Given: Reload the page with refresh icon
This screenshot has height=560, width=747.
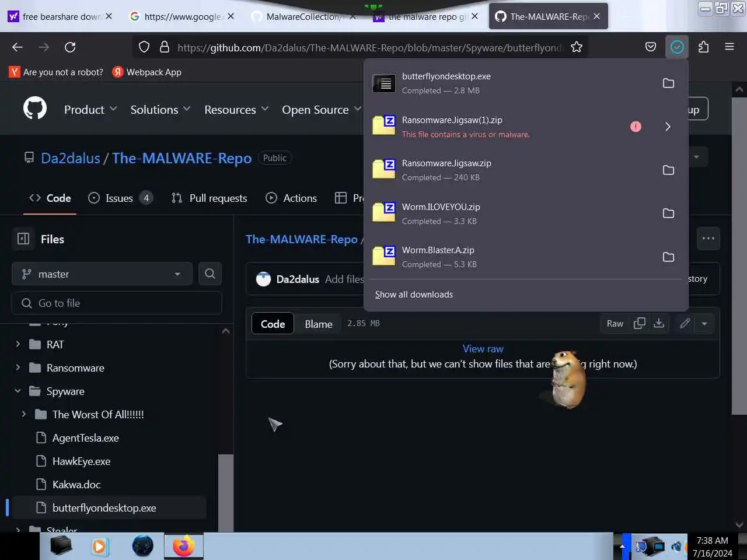Looking at the screenshot, I should coord(70,47).
